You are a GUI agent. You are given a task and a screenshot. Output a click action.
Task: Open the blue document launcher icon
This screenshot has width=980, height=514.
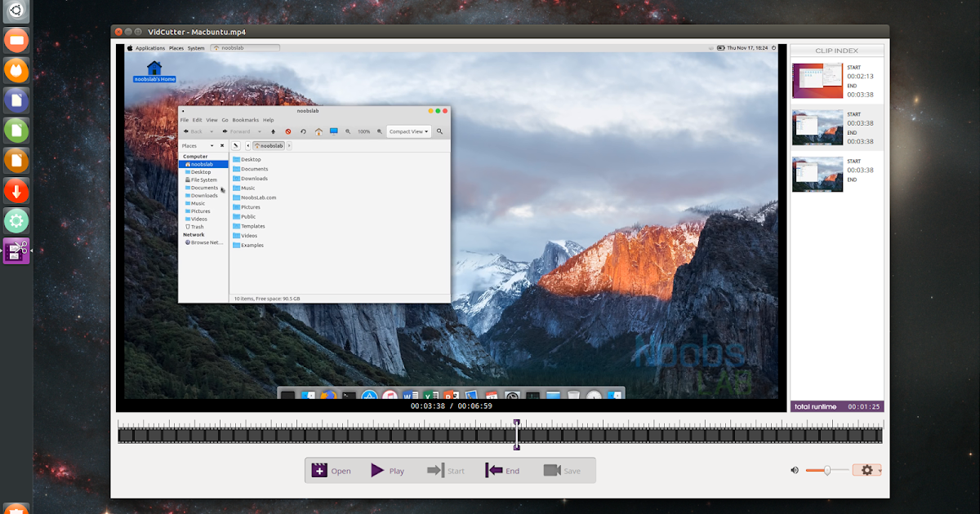(16, 100)
